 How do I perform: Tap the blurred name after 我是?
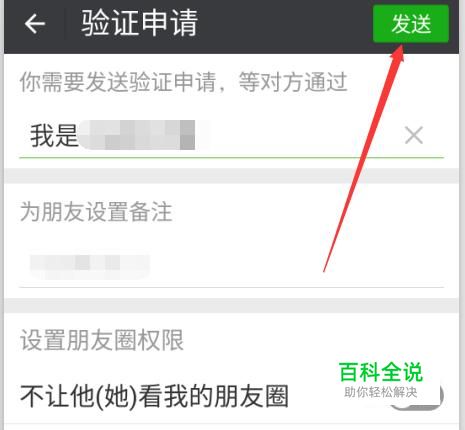point(137,135)
